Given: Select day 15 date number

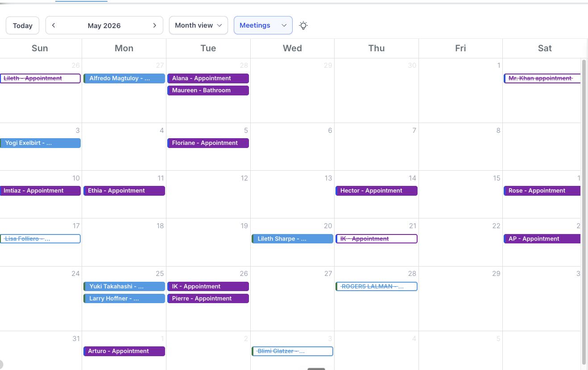Looking at the screenshot, I should [497, 178].
